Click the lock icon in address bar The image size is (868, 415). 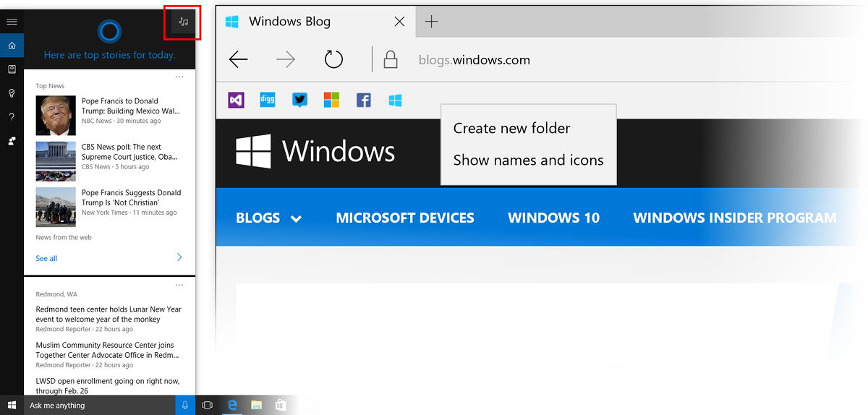pos(391,60)
